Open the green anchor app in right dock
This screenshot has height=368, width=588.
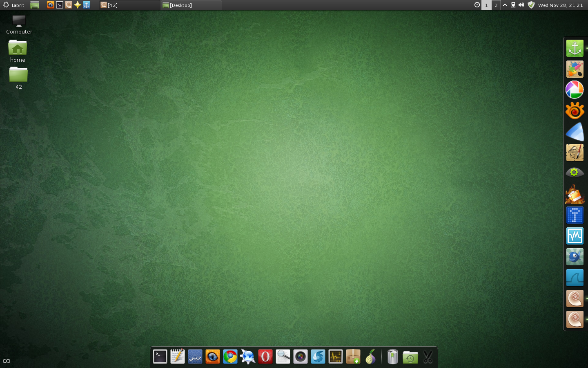click(575, 48)
